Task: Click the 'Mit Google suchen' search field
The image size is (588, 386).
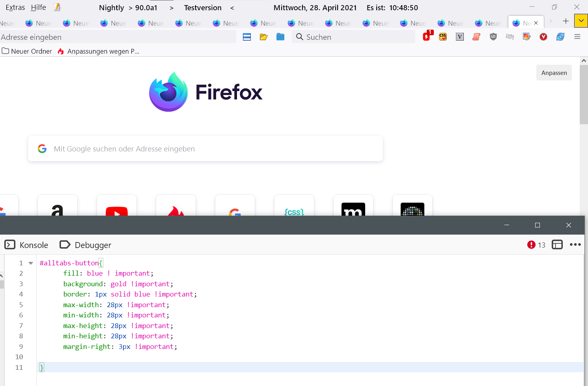Action: 205,149
